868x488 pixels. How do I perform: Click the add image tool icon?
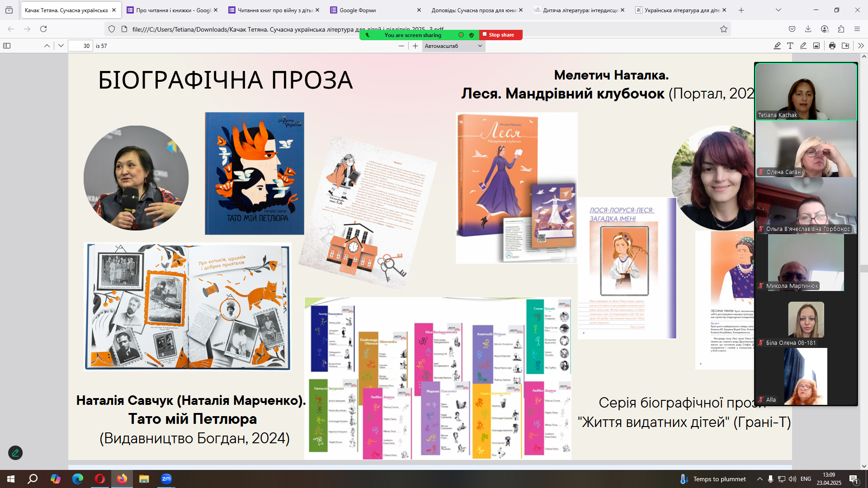click(816, 46)
